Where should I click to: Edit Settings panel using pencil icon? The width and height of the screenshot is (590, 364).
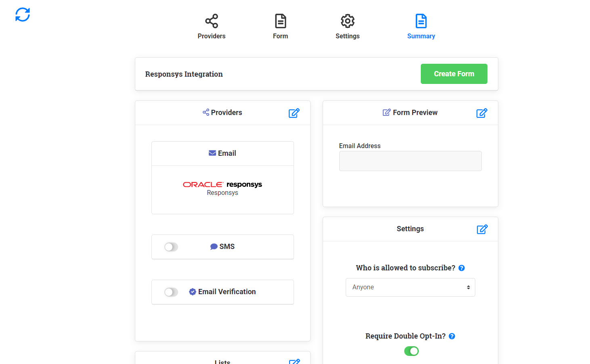pos(482,229)
